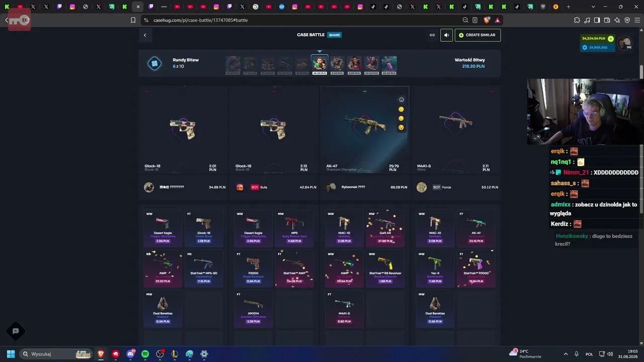Mute the case battle sound
This screenshot has height=362, width=644.
tap(446, 35)
